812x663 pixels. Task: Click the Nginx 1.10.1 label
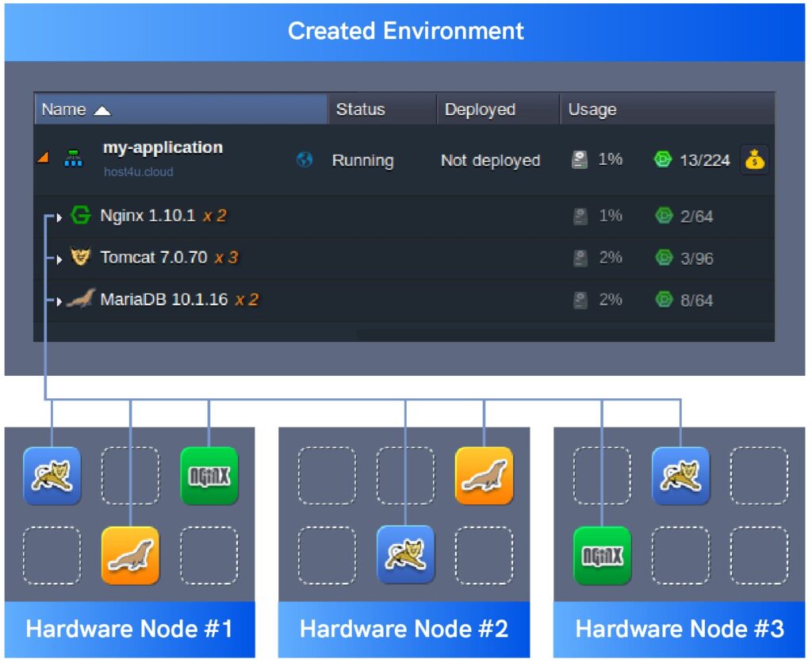click(147, 216)
